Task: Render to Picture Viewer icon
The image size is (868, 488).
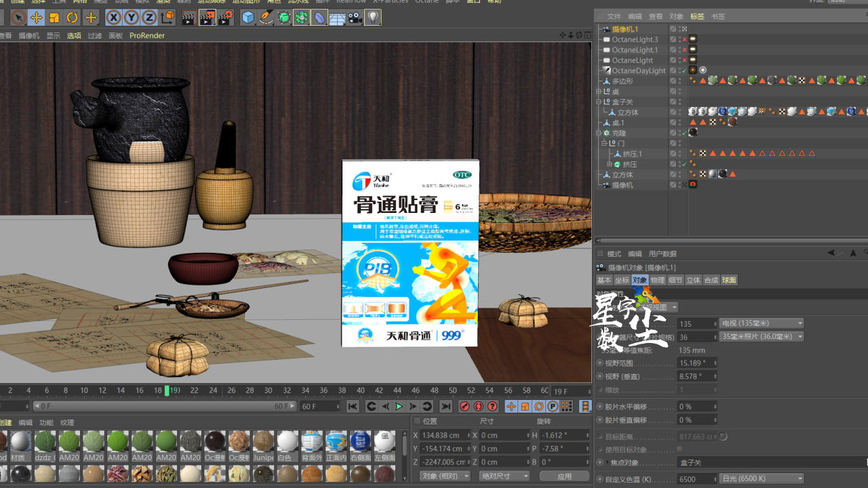Action: pyautogui.click(x=207, y=18)
